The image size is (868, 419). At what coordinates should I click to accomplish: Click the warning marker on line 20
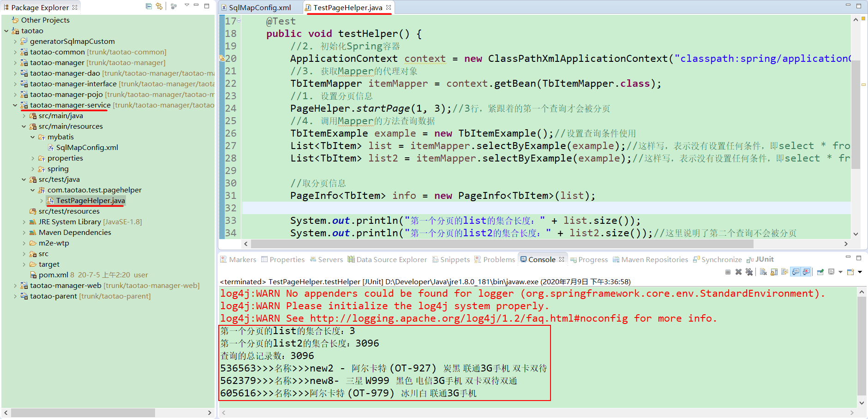221,58
